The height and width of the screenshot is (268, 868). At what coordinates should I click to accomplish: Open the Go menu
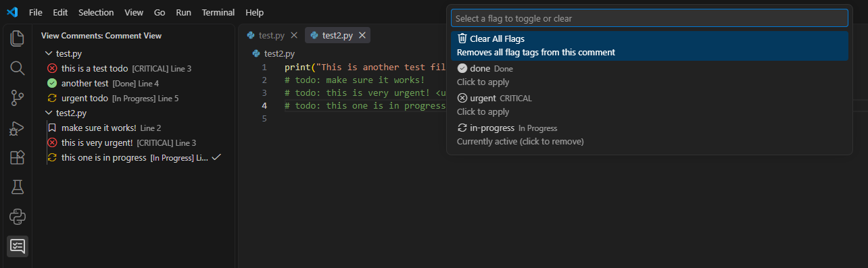pos(160,12)
